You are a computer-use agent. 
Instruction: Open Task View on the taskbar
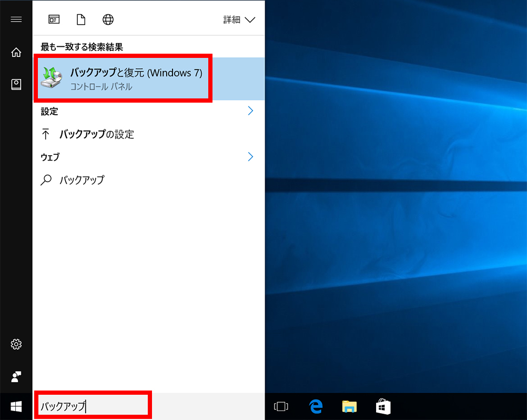[x=281, y=406]
